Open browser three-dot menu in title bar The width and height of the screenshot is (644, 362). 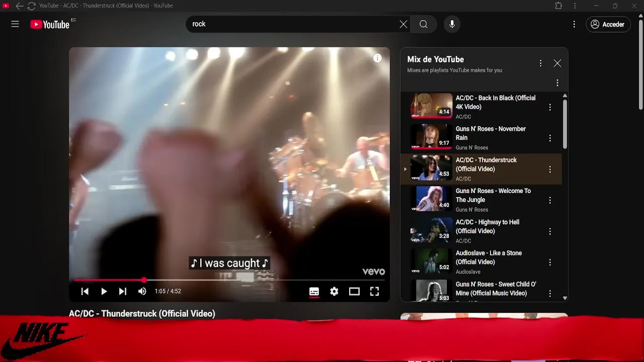click(x=575, y=6)
